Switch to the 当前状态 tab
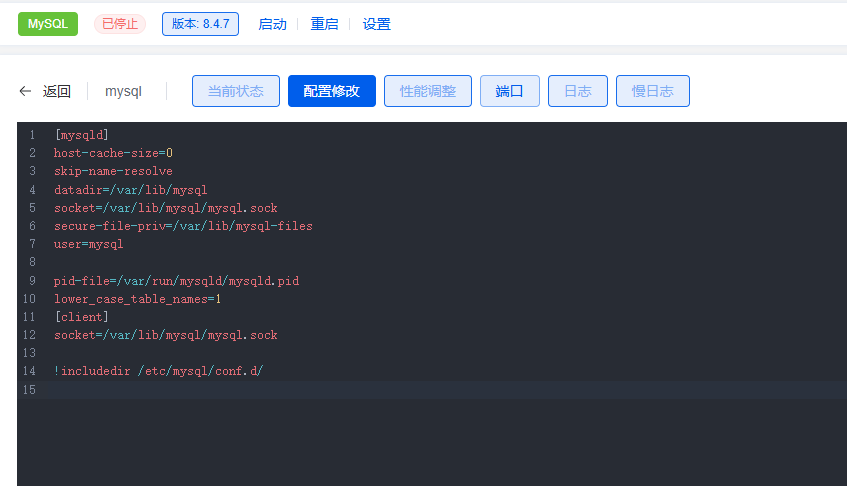 [x=236, y=91]
